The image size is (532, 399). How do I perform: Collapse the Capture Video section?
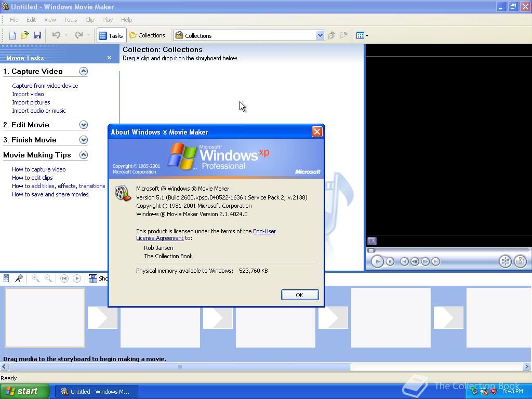(x=84, y=71)
